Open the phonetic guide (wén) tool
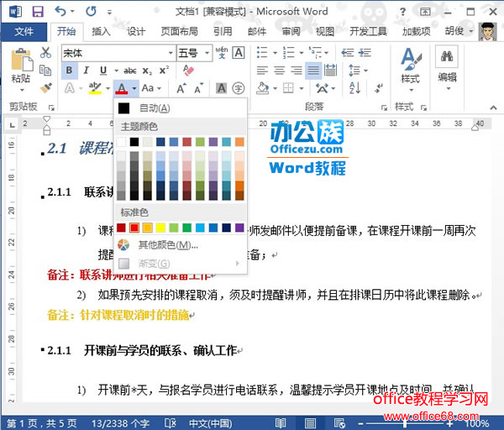The image size is (504, 430). click(222, 52)
